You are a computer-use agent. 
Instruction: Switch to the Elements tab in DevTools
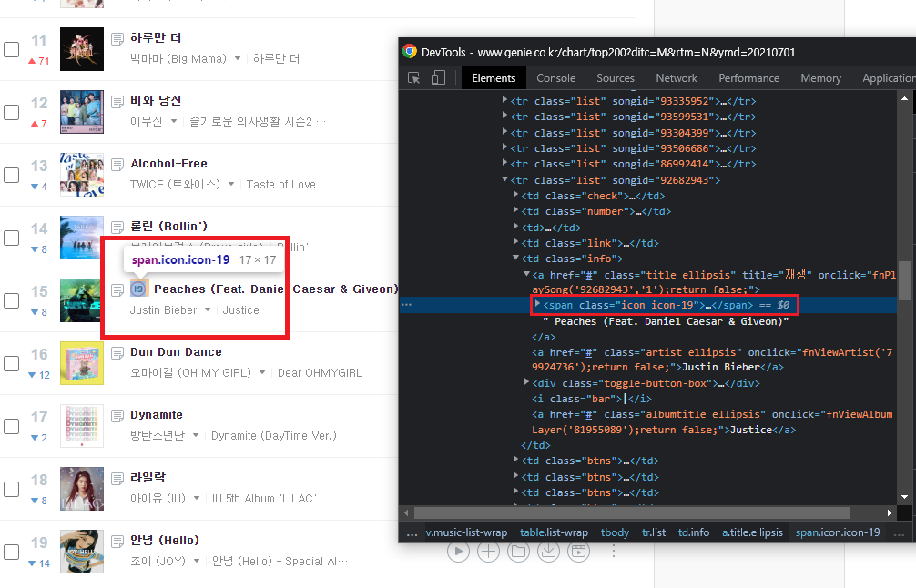pyautogui.click(x=494, y=78)
